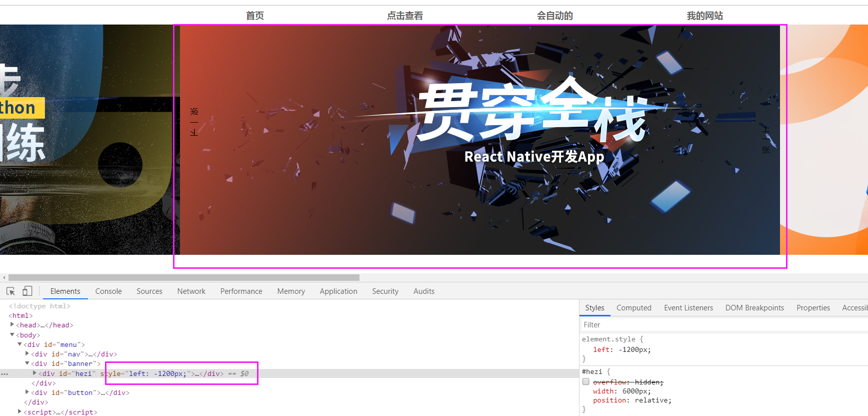Select the Styles pane tab
Image resolution: width=868 pixels, height=416 pixels.
(x=595, y=308)
